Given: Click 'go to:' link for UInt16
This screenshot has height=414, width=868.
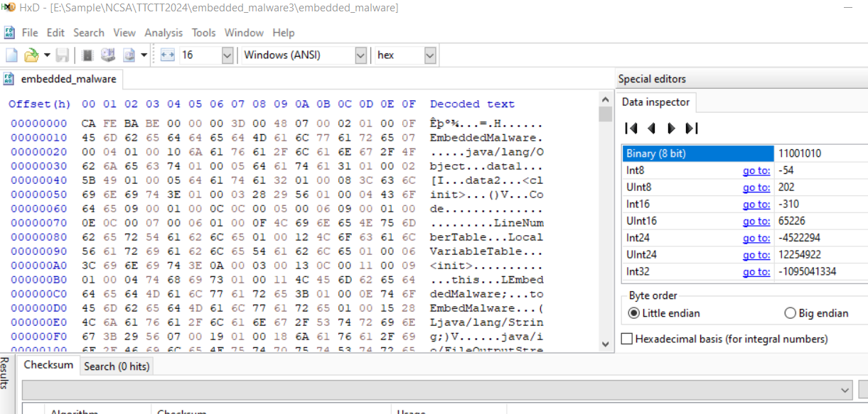Looking at the screenshot, I should (756, 222).
